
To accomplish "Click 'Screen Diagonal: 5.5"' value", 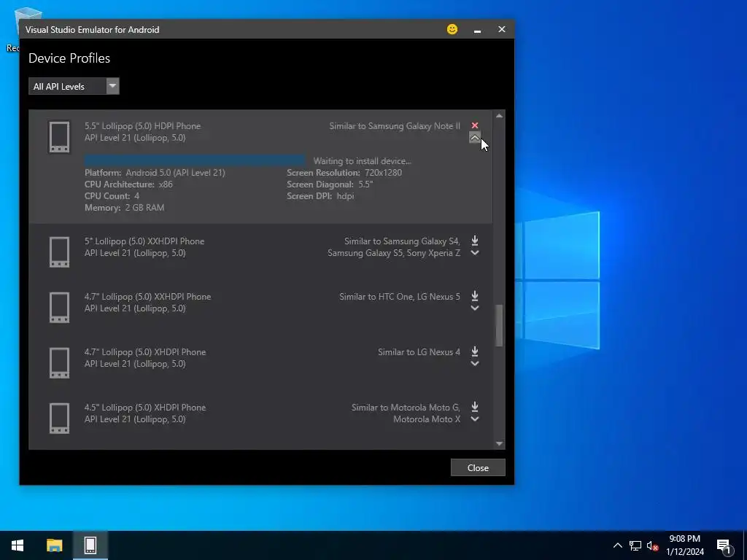I will [330, 184].
